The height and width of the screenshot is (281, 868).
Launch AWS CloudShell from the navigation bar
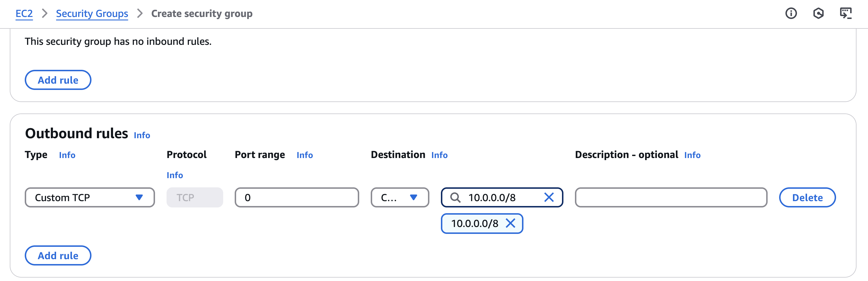(848, 14)
